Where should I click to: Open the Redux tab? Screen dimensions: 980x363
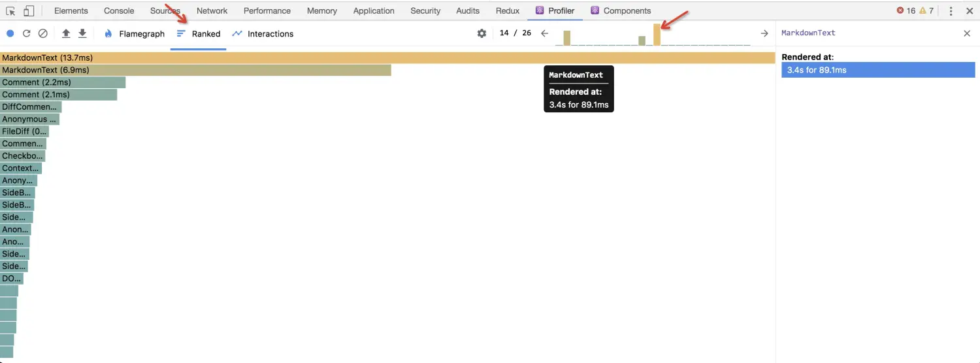point(508,11)
